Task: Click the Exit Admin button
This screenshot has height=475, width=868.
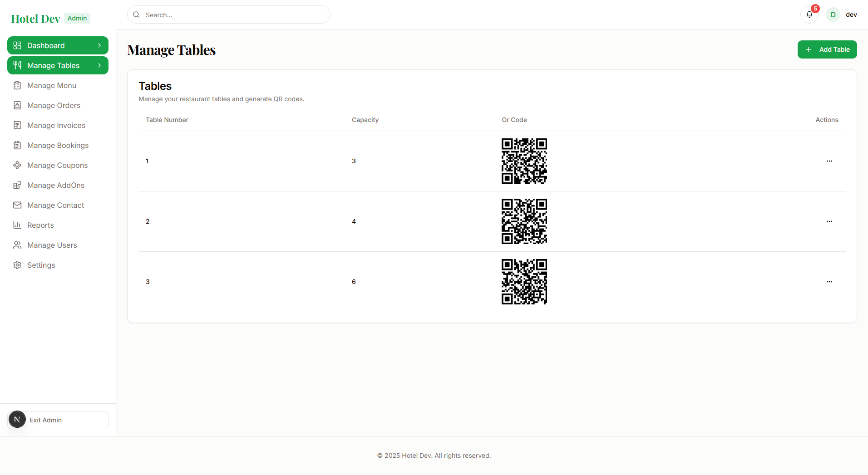Action: (x=58, y=420)
